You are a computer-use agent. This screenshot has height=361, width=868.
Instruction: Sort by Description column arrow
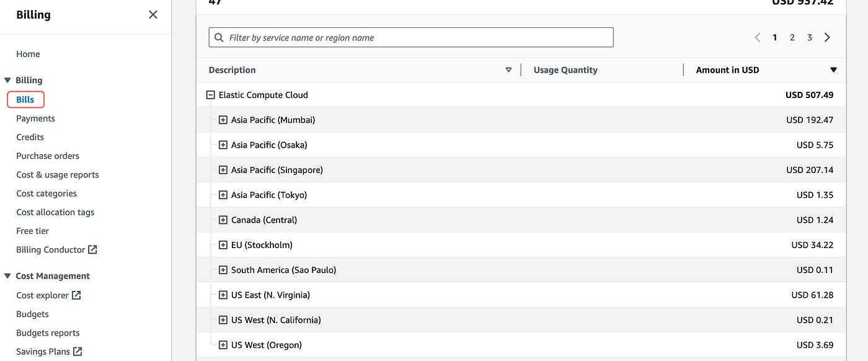click(x=508, y=70)
